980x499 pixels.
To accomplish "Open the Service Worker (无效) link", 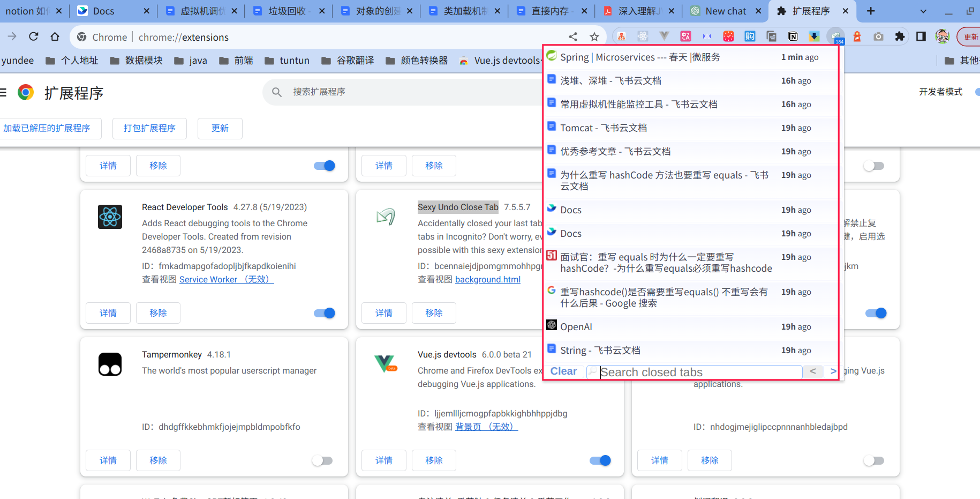I will [227, 279].
